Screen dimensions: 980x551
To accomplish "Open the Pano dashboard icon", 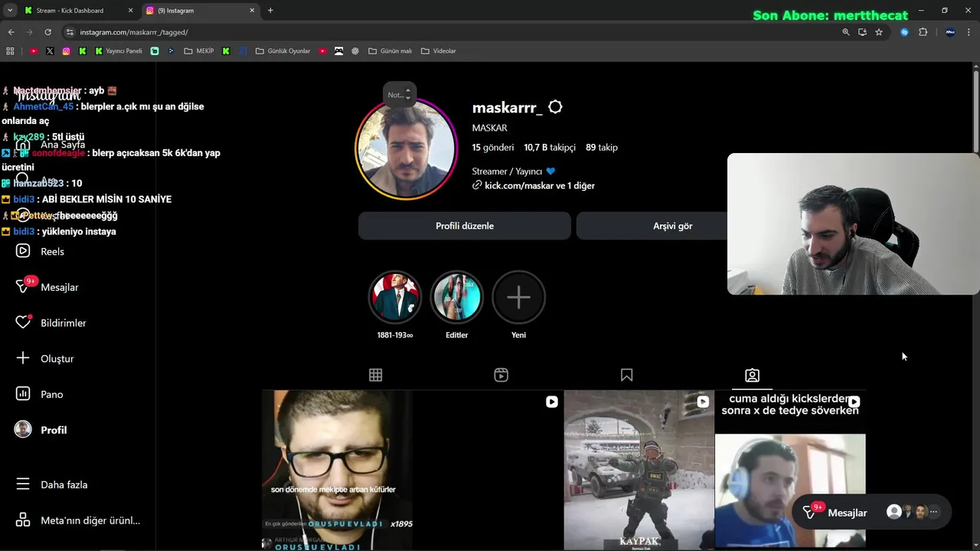I will pyautogui.click(x=23, y=394).
